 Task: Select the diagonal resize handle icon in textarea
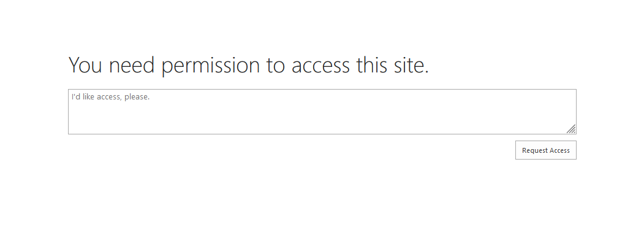click(571, 129)
